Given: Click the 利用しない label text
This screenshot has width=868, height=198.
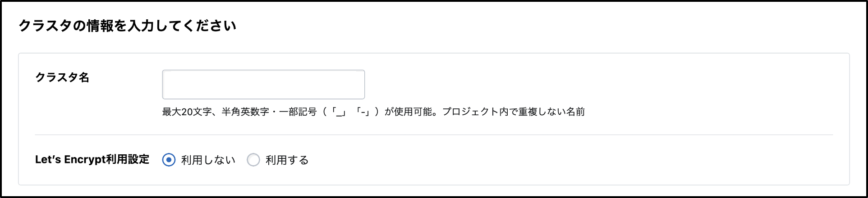Looking at the screenshot, I should [208, 160].
